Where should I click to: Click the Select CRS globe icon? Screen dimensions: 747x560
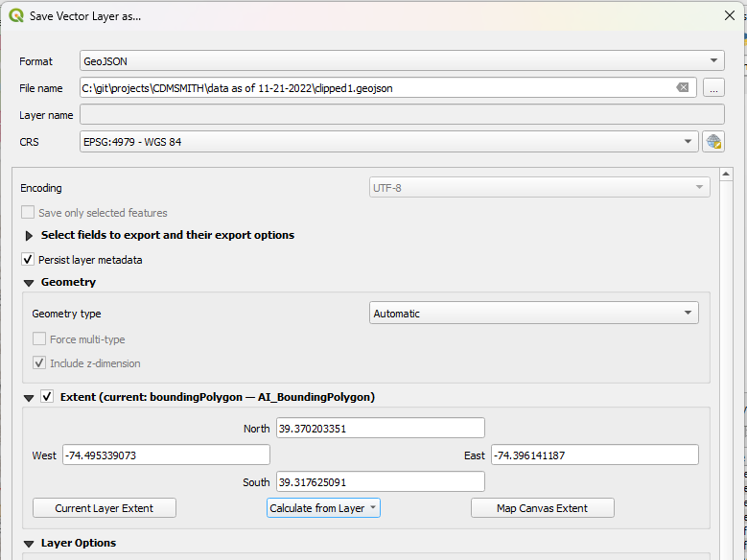pyautogui.click(x=713, y=142)
